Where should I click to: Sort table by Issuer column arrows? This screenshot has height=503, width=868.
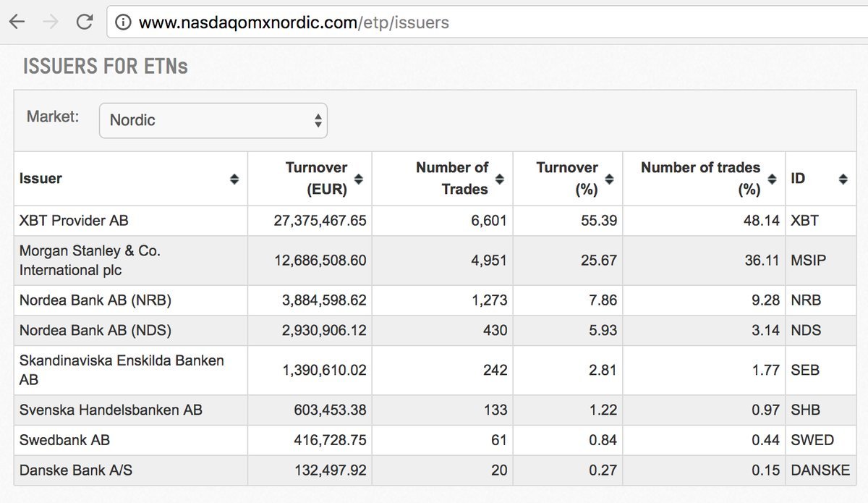pos(234,179)
